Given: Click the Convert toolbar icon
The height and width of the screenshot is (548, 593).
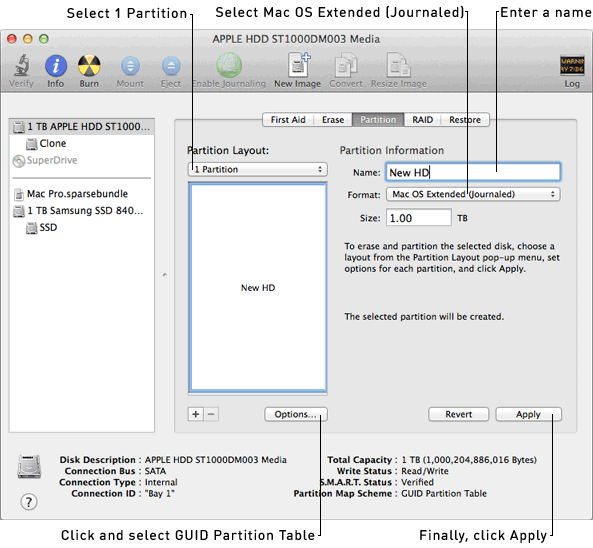Looking at the screenshot, I should click(346, 65).
